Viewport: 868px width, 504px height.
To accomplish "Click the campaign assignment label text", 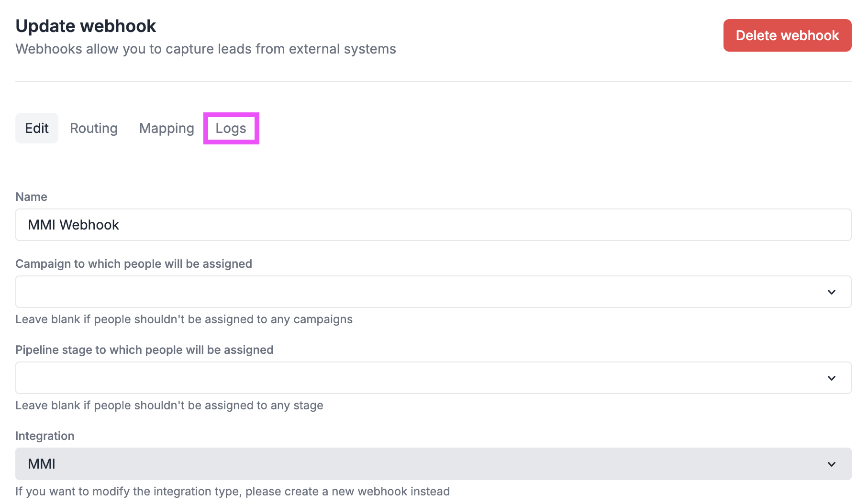I will pyautogui.click(x=134, y=263).
